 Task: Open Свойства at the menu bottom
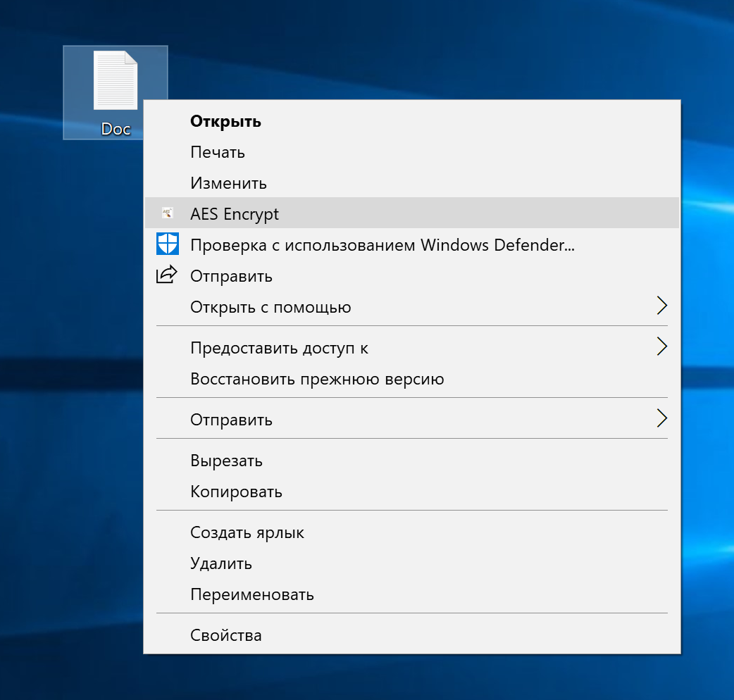(x=225, y=635)
